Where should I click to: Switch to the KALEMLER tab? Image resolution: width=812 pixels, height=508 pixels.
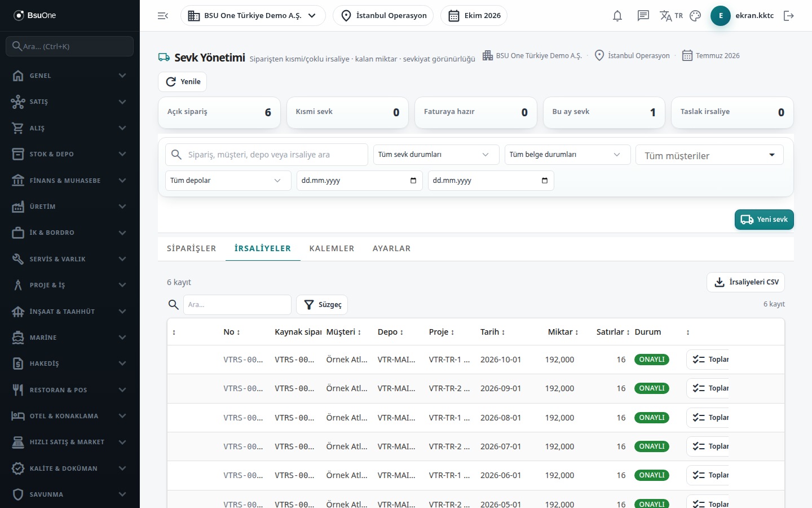(x=332, y=248)
